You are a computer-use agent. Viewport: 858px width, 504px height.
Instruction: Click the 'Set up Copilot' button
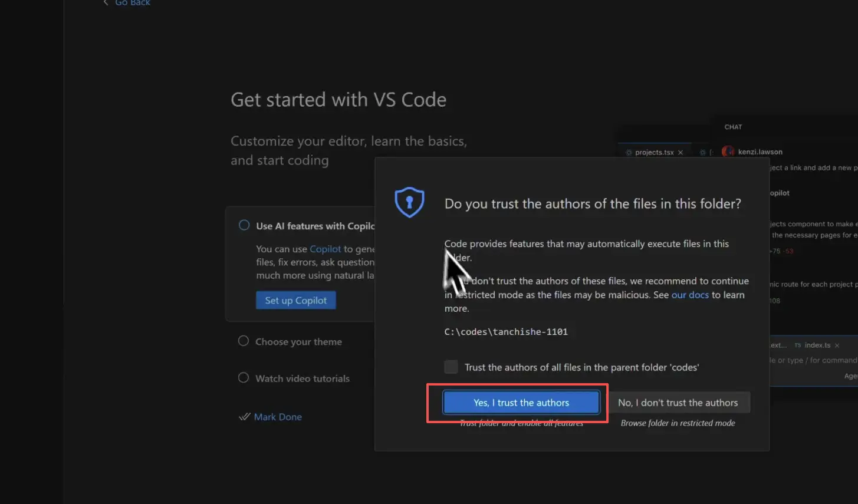pos(296,300)
